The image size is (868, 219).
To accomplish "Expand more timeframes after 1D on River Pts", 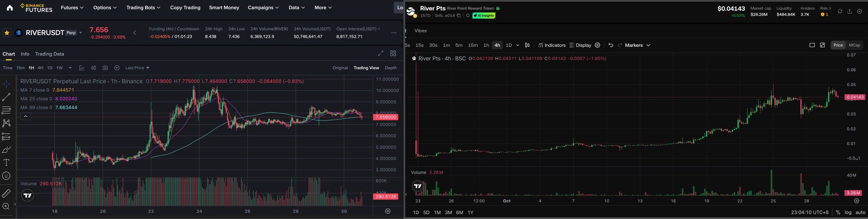I will click(517, 45).
